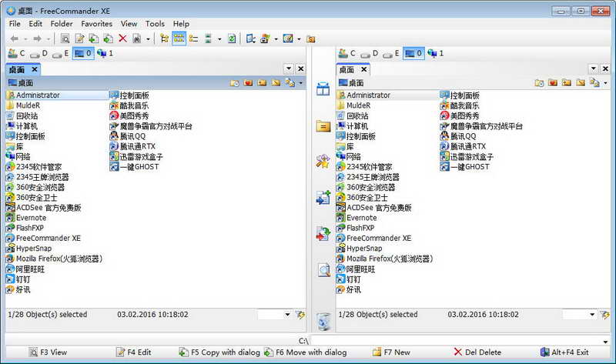Select drive C in the left panel
Image resolution: width=616 pixels, height=364 pixels.
(16, 53)
